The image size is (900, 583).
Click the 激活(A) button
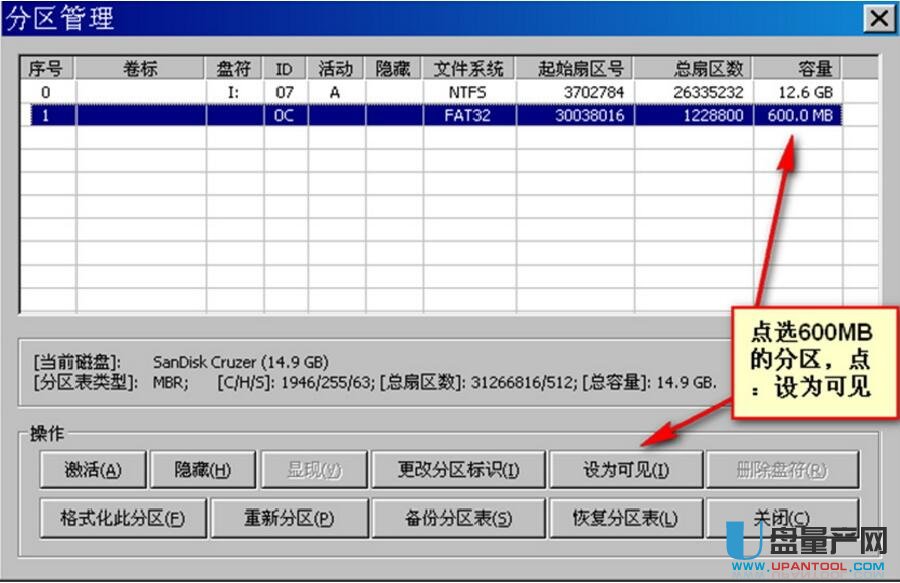(93, 469)
